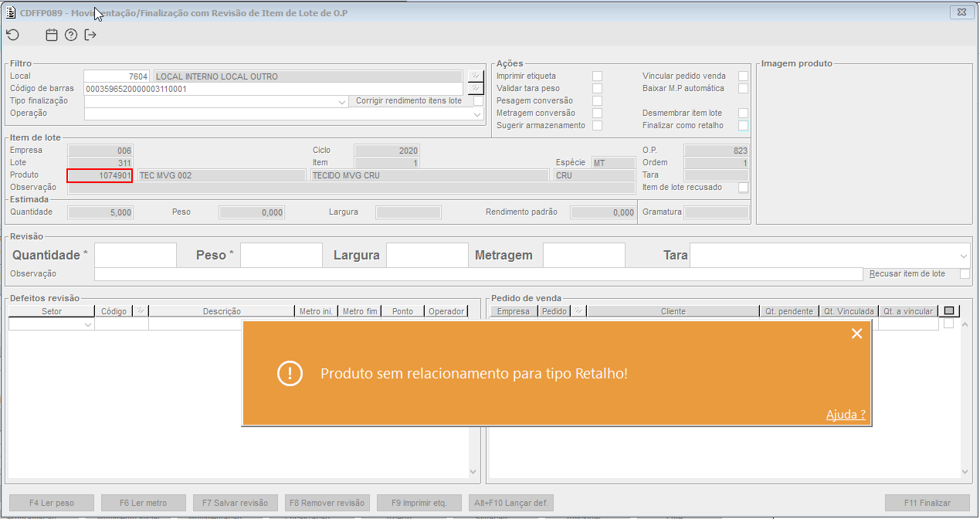The height and width of the screenshot is (519, 980).
Task: Enable Baixar M.P automática checkbox
Action: point(743,88)
